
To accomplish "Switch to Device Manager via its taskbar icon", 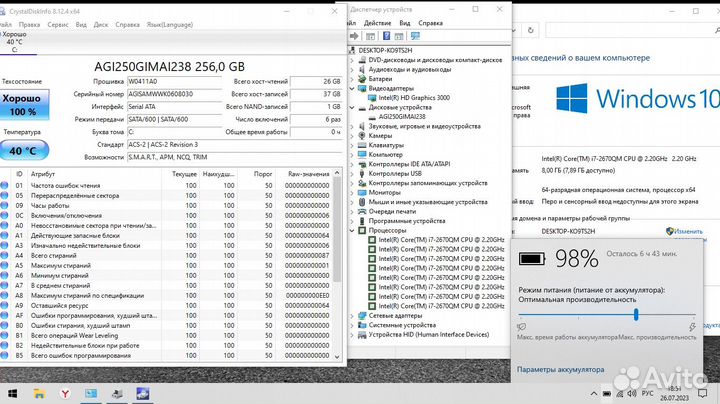I will 117,394.
